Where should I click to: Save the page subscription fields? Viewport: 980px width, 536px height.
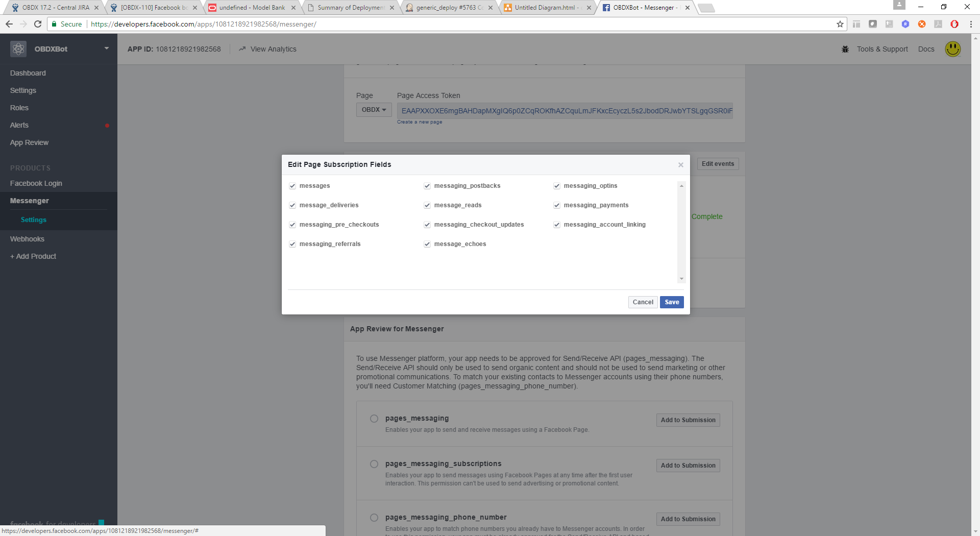pos(672,302)
